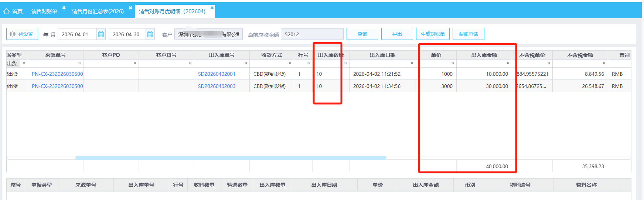
Task: Focus the end date field 2026-04-30
Action: pos(127,34)
